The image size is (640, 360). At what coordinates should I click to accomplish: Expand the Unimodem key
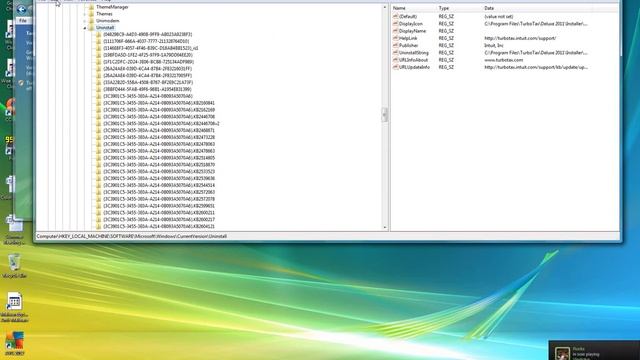[x=85, y=21]
